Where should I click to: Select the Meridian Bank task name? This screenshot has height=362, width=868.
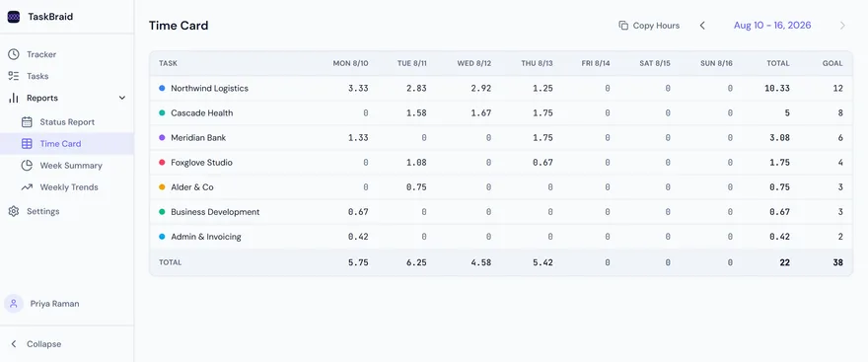pos(198,138)
